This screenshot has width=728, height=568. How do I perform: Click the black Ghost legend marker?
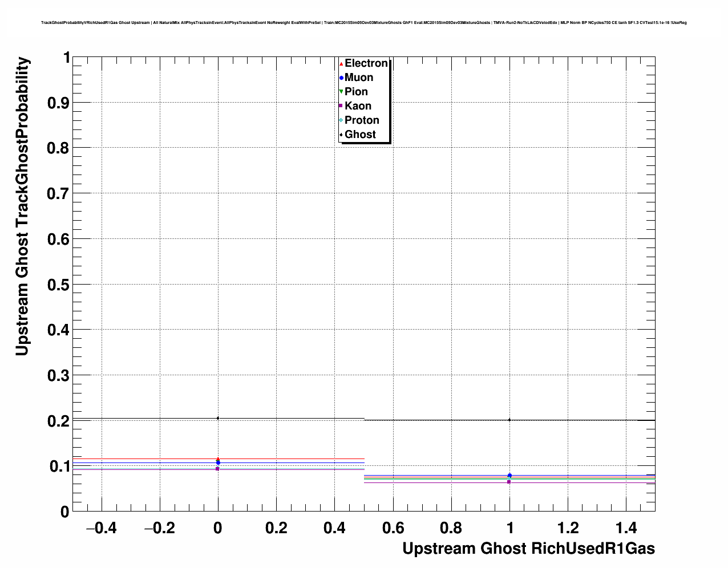click(x=341, y=135)
